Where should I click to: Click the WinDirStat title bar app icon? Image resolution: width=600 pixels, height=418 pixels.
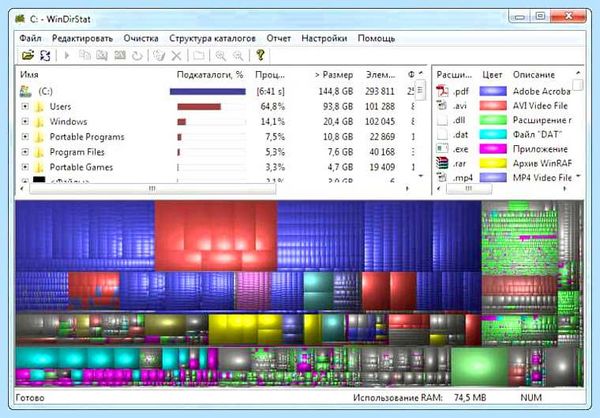(x=20, y=19)
